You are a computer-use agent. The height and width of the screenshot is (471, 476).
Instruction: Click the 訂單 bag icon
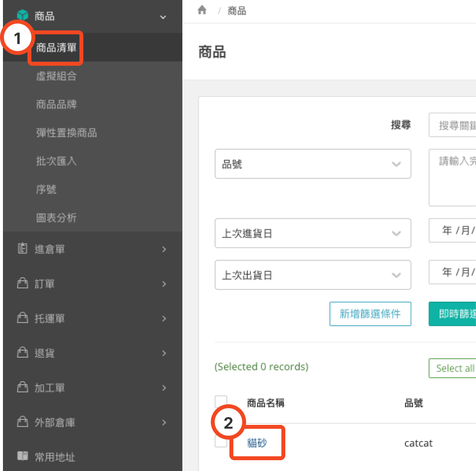point(23,284)
